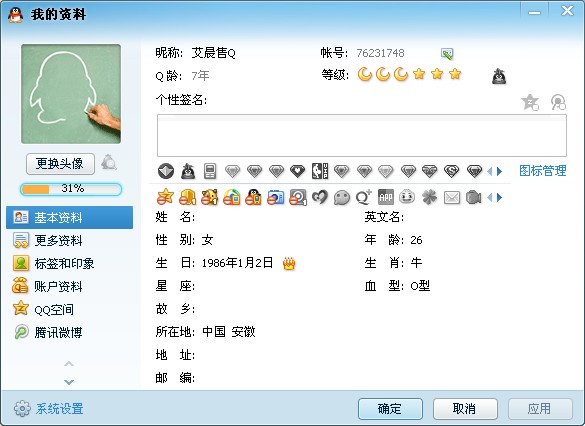This screenshot has width=585, height=426.
Task: Click the orange puppy pet service icon
Action: (x=209, y=197)
